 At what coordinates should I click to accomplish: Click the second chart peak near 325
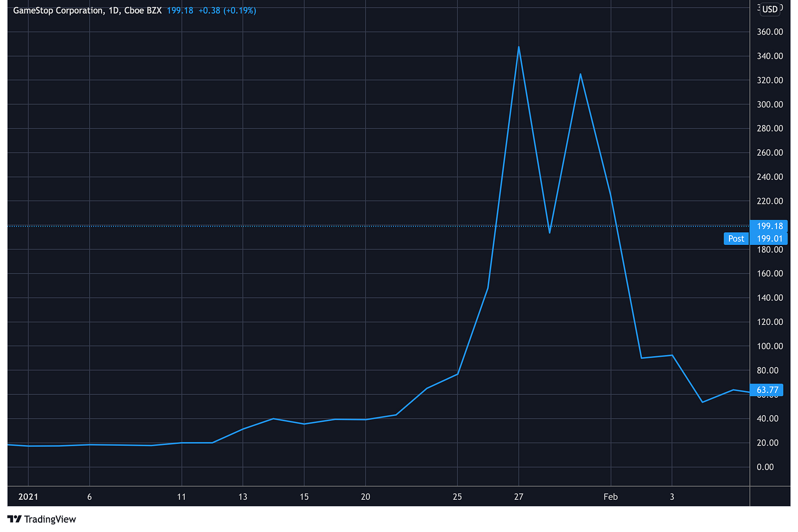(x=580, y=75)
